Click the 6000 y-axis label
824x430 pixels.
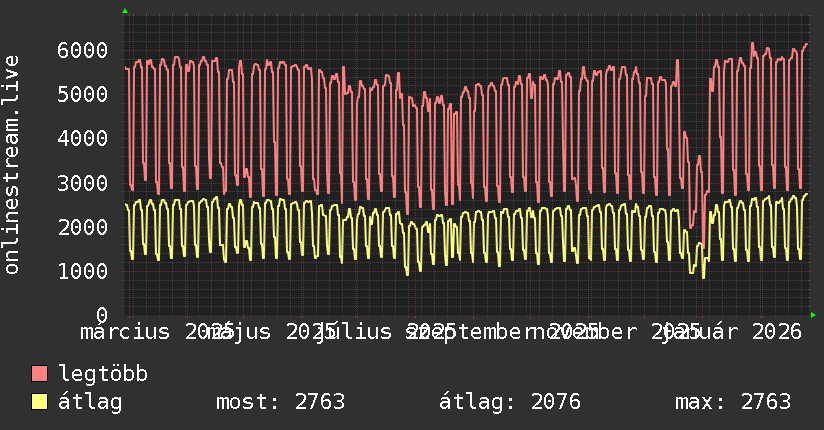(83, 50)
